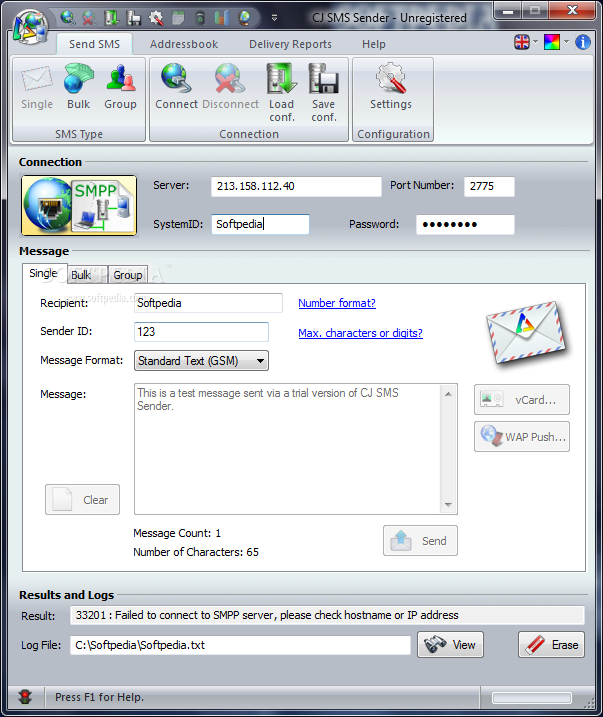603x717 pixels.
Task: Select the Bulk message tab
Action: 87,275
